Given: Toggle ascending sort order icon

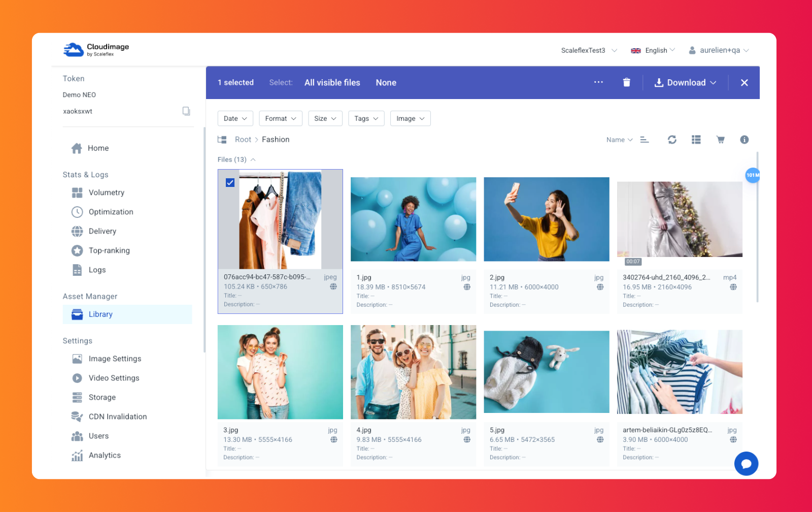Looking at the screenshot, I should tap(644, 139).
